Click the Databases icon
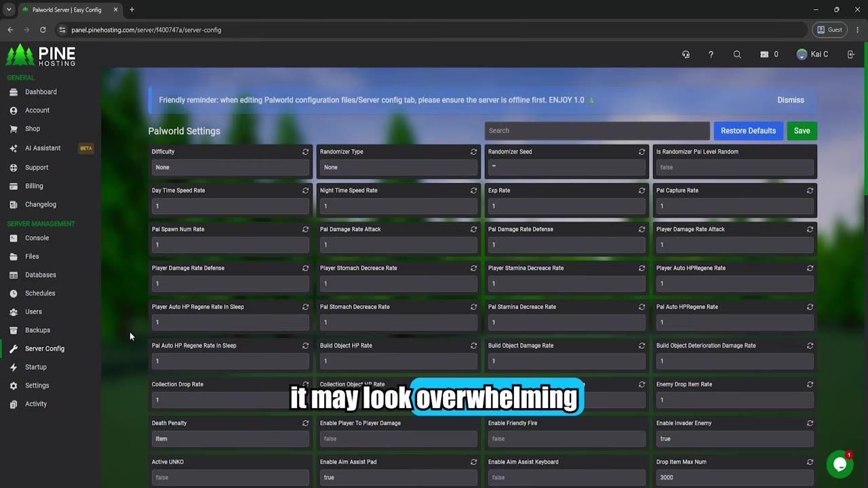 [x=14, y=275]
